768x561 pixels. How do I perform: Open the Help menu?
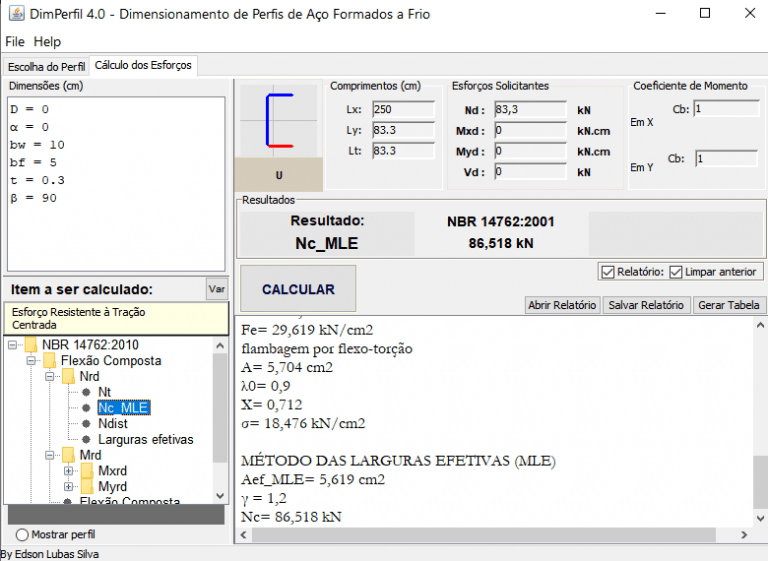47,42
